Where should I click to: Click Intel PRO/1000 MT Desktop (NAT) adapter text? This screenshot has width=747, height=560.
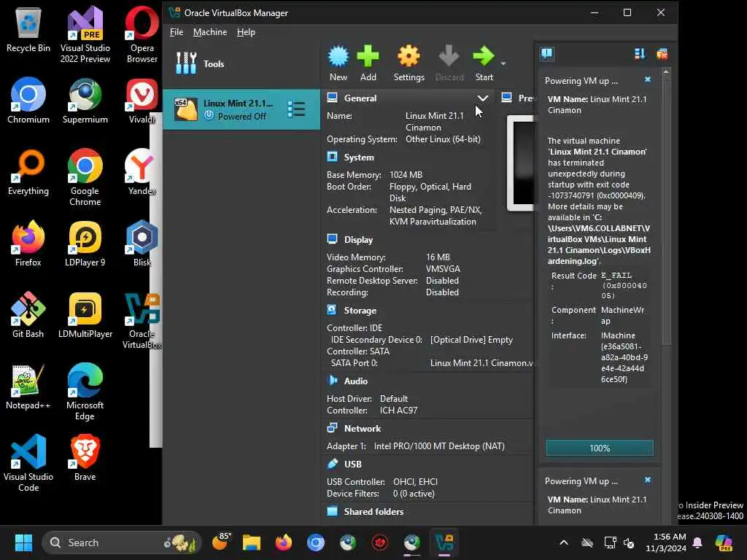[x=438, y=446]
